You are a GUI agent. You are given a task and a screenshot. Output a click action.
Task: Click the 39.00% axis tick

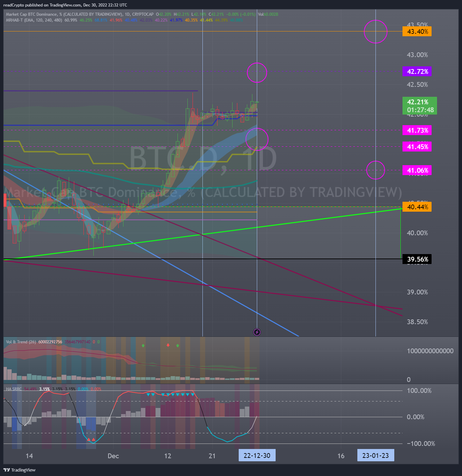(x=417, y=292)
